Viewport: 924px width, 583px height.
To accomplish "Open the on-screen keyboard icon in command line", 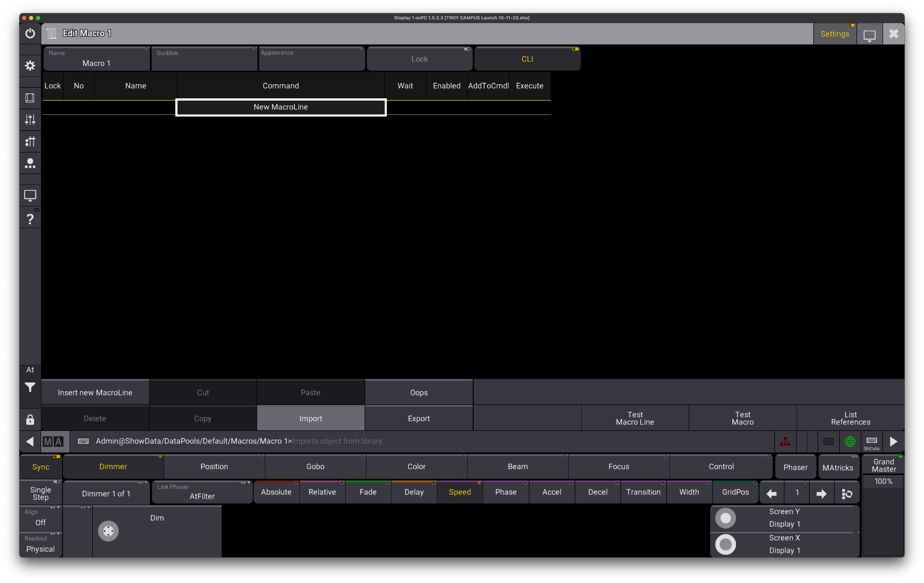I will click(83, 441).
